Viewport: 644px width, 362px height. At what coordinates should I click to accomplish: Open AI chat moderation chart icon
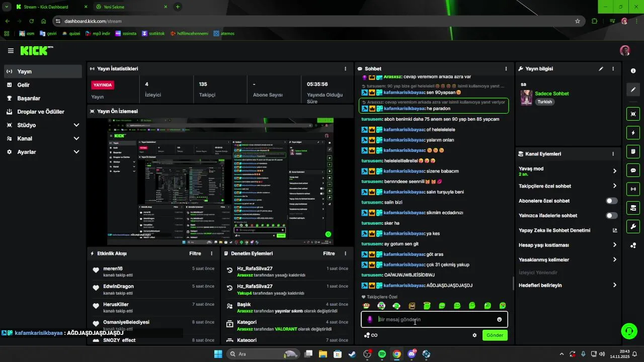pyautogui.click(x=614, y=230)
